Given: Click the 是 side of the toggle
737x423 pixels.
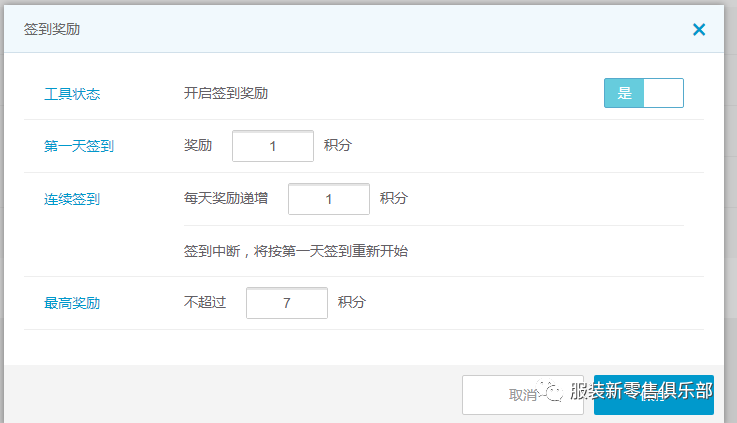Looking at the screenshot, I should pos(624,93).
